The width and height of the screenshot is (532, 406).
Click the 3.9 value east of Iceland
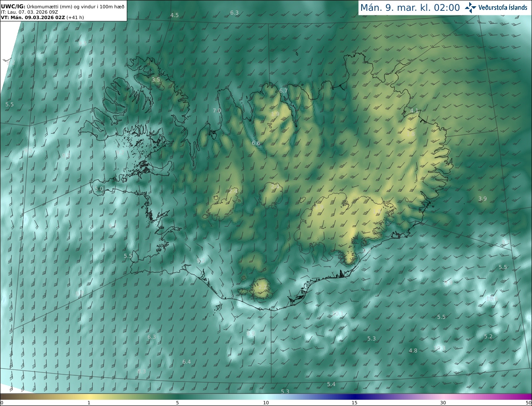tap(482, 199)
